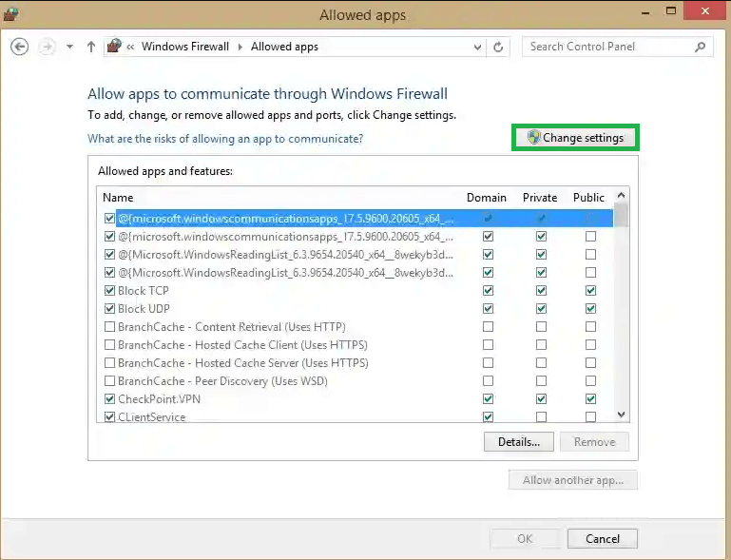
Task: Click the Back navigation arrow
Action: tap(19, 47)
